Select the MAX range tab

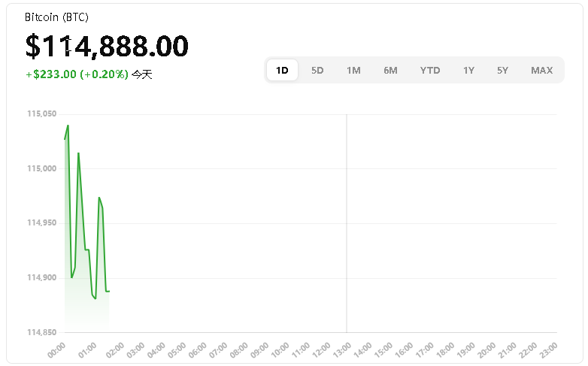[x=541, y=71]
